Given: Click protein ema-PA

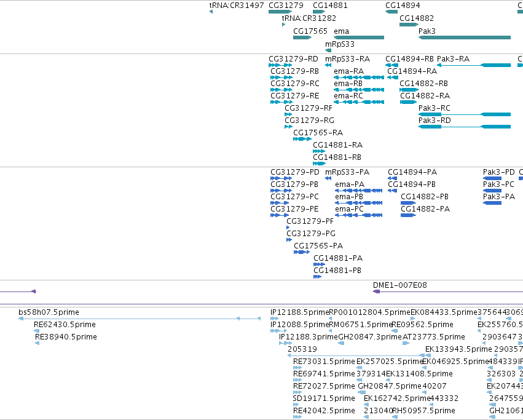Looking at the screenshot, I should pyautogui.click(x=350, y=184).
